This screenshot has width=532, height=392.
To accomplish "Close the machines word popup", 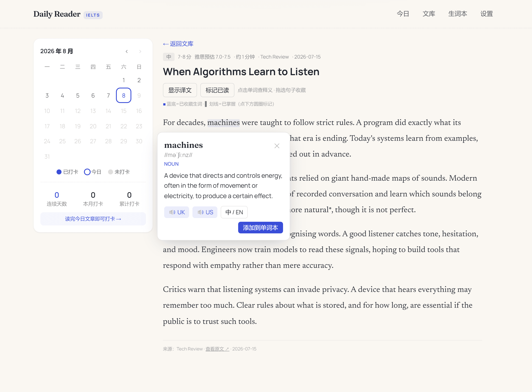I will click(277, 146).
